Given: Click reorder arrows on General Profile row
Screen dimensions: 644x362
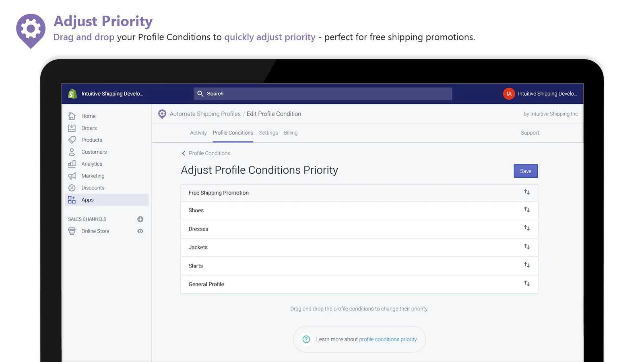Looking at the screenshot, I should 526,284.
